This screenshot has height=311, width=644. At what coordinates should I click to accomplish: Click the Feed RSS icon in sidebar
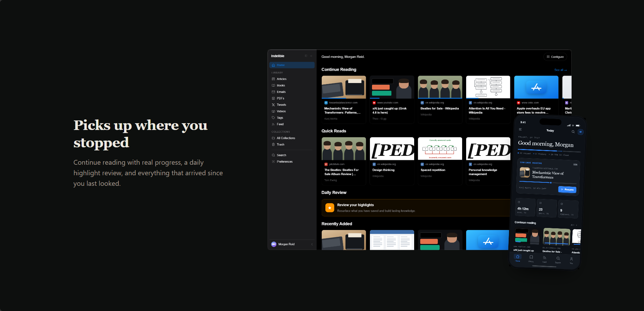273,124
